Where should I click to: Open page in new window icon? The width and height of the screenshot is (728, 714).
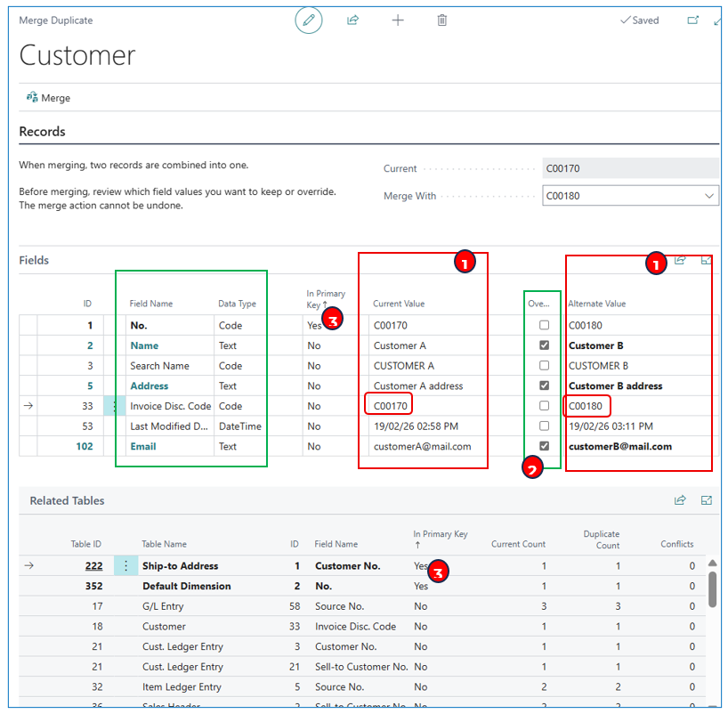693,20
